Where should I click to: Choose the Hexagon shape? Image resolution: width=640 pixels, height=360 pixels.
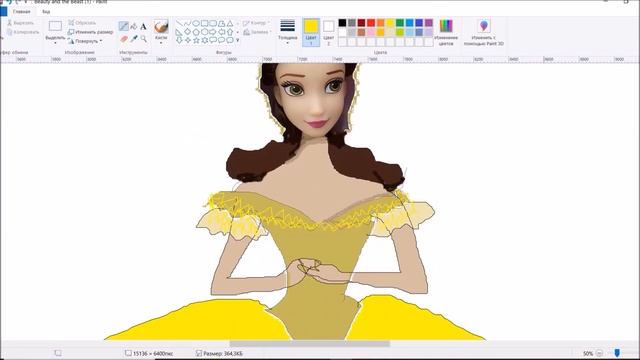coord(204,32)
